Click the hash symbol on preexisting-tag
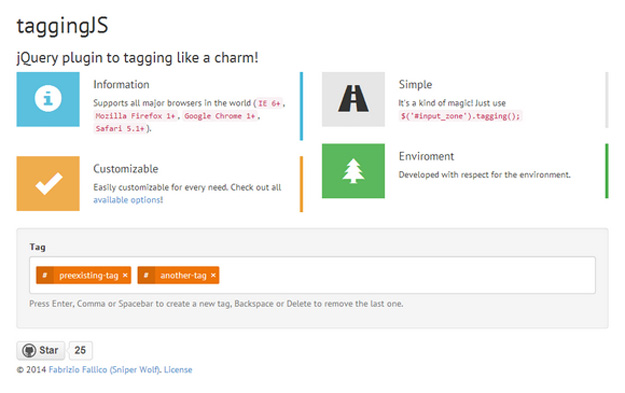Viewport: 625px width, 393px height. [x=45, y=275]
